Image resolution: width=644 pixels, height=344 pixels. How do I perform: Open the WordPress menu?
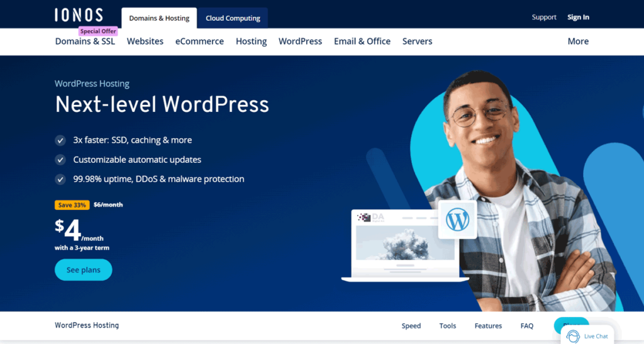tap(300, 42)
